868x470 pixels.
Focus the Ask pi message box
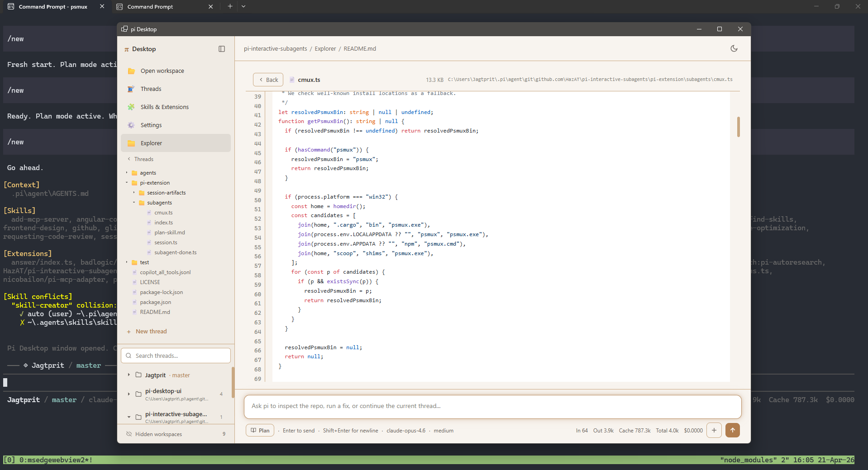pyautogui.click(x=492, y=406)
